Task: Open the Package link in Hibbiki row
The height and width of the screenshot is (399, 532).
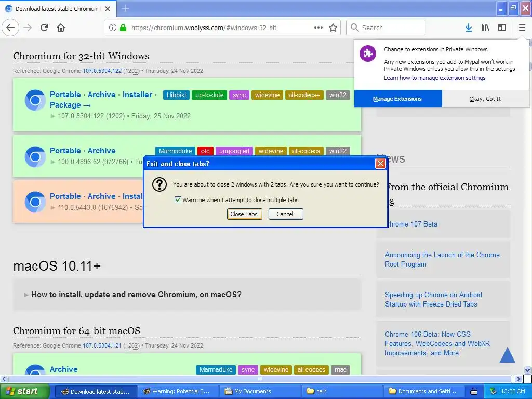Action: pyautogui.click(x=70, y=105)
